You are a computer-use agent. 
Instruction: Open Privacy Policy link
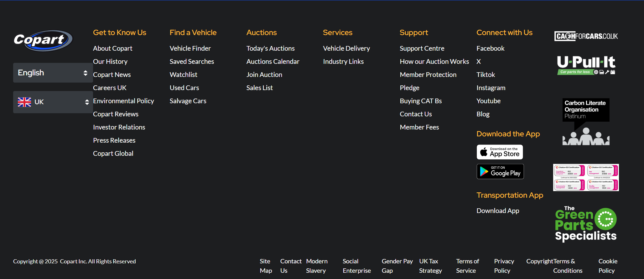504,266
